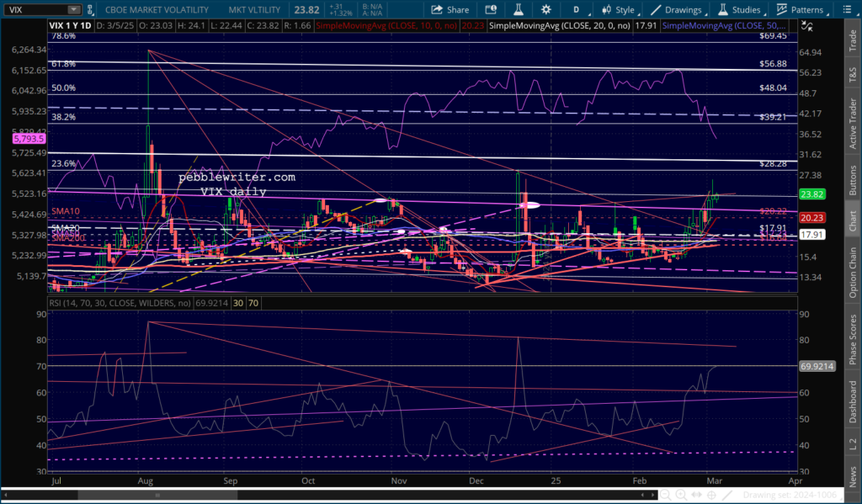Screen dimensions: 862x504
Task: Open chart settings gear icon
Action: coord(546,10)
